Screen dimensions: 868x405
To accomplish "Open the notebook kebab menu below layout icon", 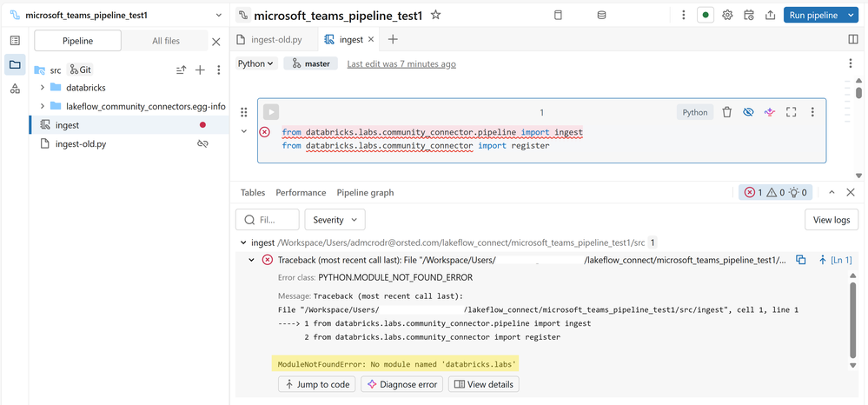I will pos(851,63).
